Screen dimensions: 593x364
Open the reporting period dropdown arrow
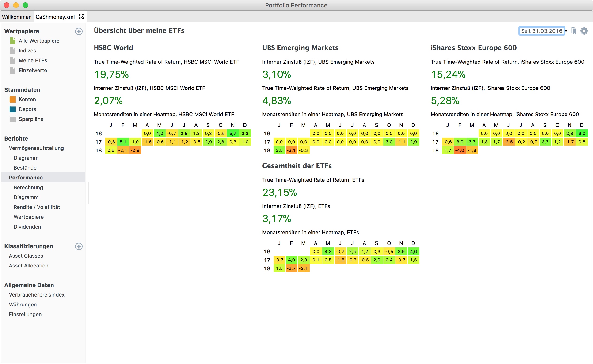coord(566,31)
